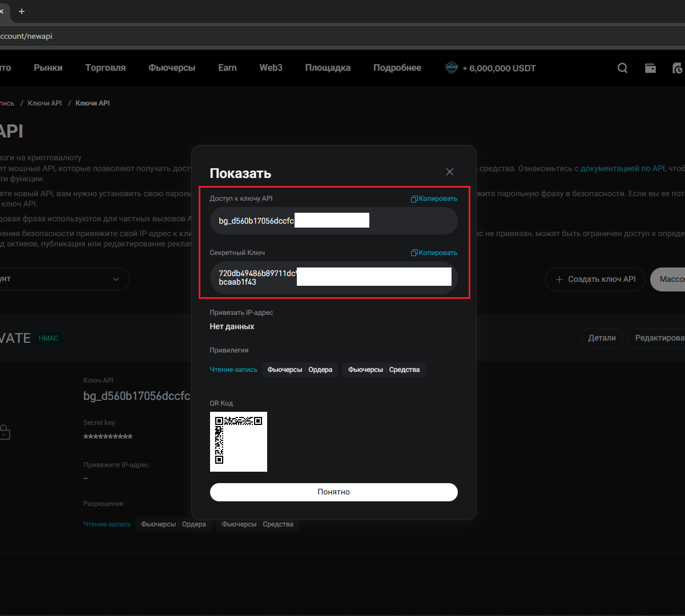The width and height of the screenshot is (685, 616).
Task: Open the search icon in header
Action: [x=623, y=68]
